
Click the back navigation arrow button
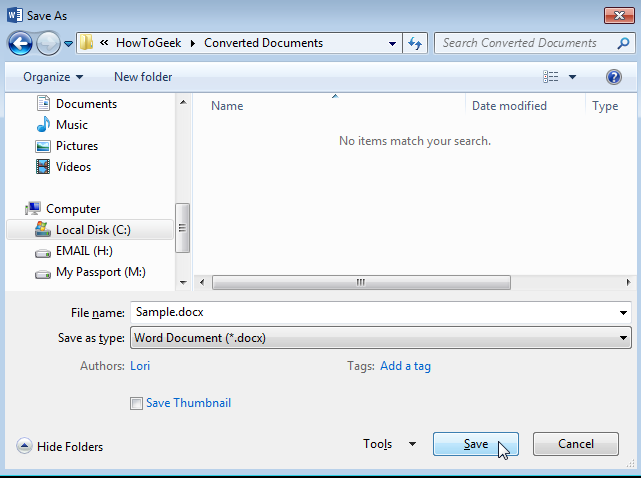point(20,43)
